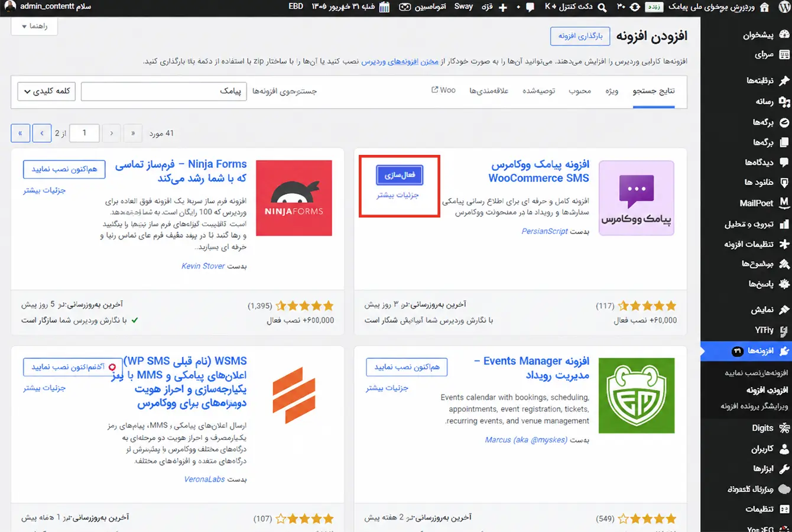Open the comments bubble icon in admin bar
The width and height of the screenshot is (792, 532).
pos(530,7)
